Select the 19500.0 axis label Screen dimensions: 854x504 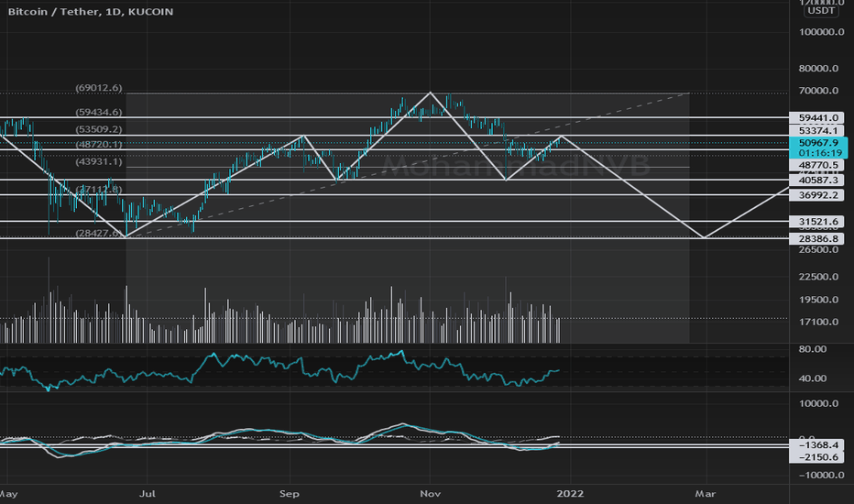pyautogui.click(x=818, y=300)
